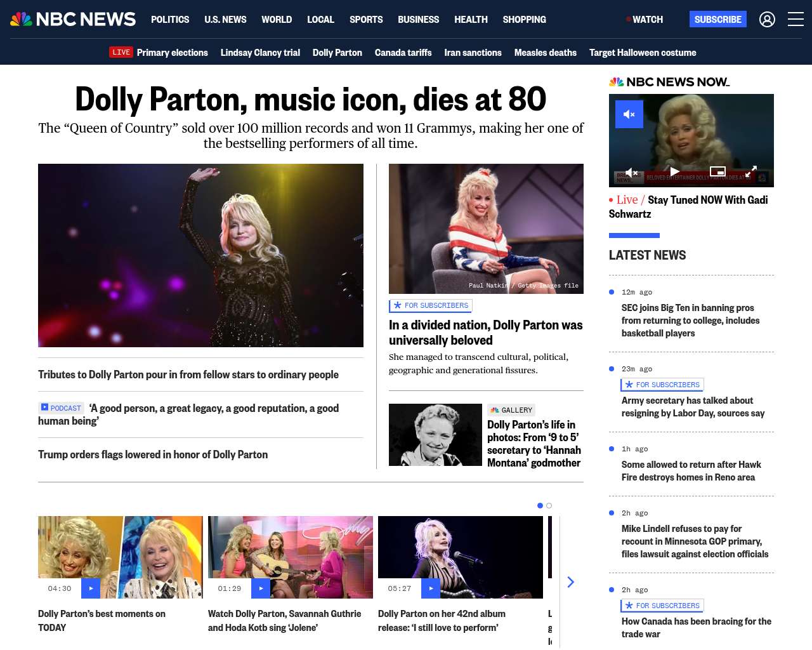This screenshot has height=650, width=812.
Task: Select the Dolly Parton trending topic
Action: point(337,53)
